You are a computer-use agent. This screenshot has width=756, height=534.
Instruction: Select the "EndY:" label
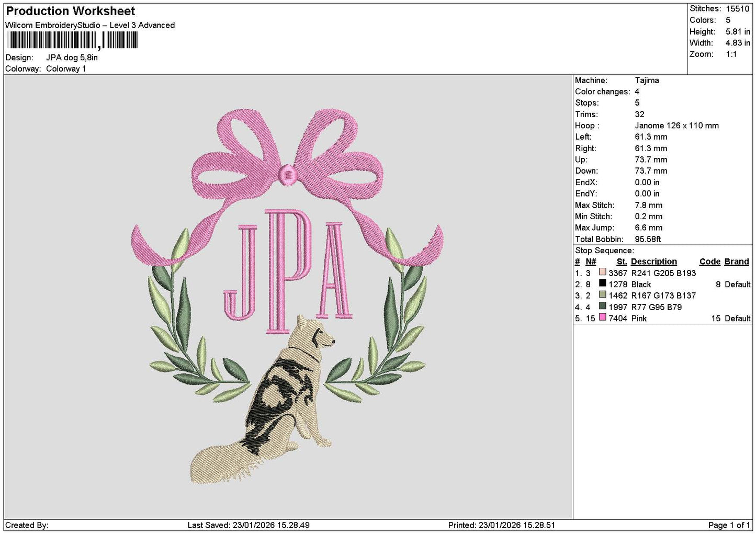[586, 194]
